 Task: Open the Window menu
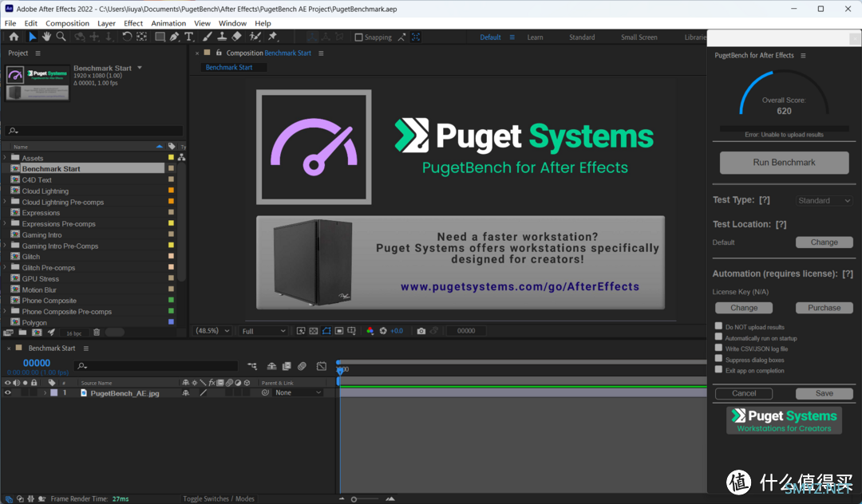(232, 23)
